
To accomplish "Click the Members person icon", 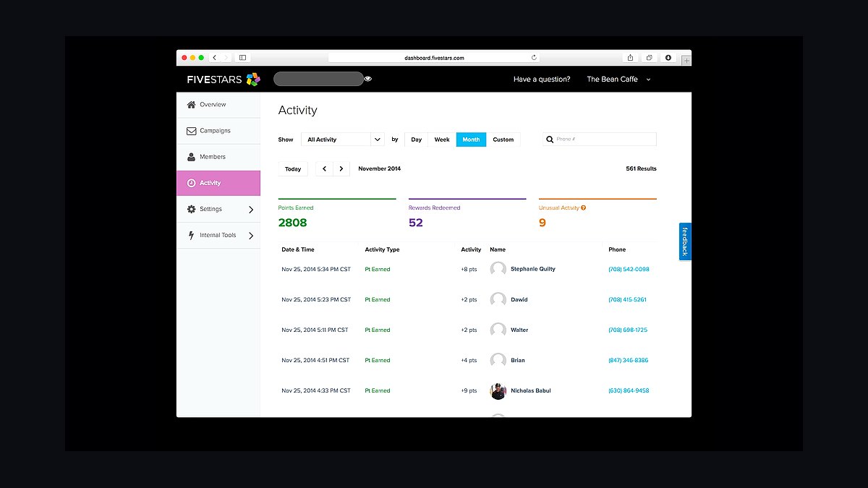I will coord(191,157).
